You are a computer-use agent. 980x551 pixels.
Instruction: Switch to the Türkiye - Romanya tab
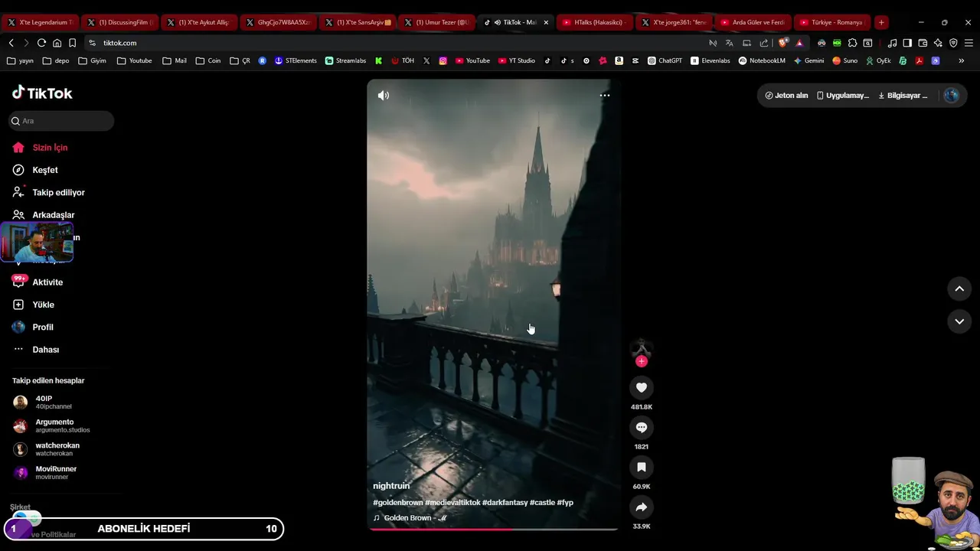click(832, 22)
